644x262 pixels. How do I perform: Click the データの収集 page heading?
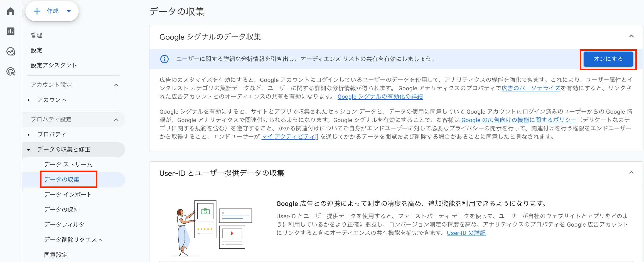click(177, 12)
